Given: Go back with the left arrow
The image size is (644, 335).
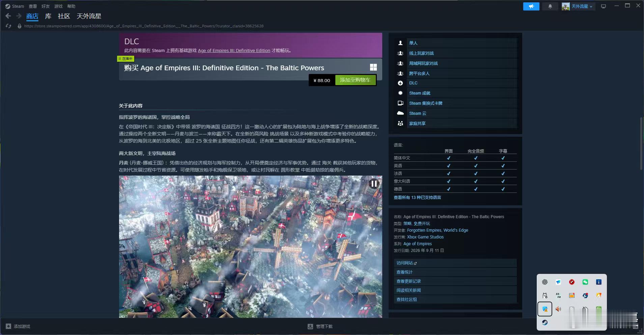Looking at the screenshot, I should point(8,16).
